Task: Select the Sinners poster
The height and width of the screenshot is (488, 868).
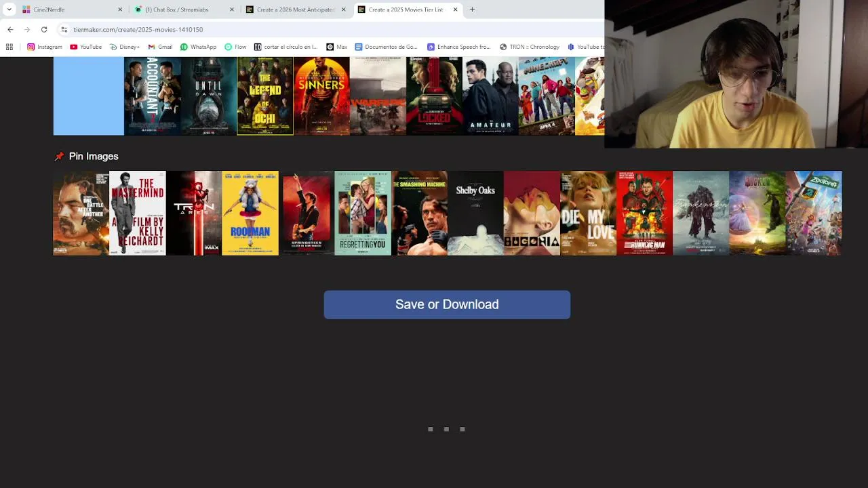Action: 321,96
